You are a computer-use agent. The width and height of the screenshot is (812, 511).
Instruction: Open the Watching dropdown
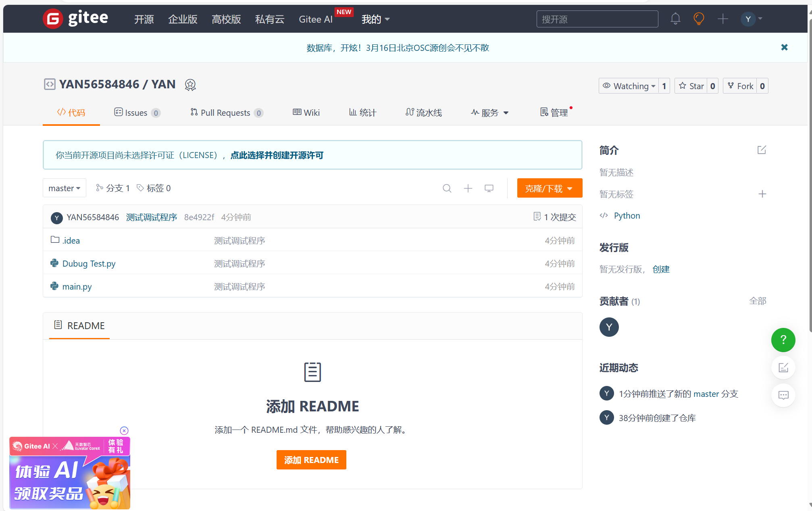coord(629,86)
